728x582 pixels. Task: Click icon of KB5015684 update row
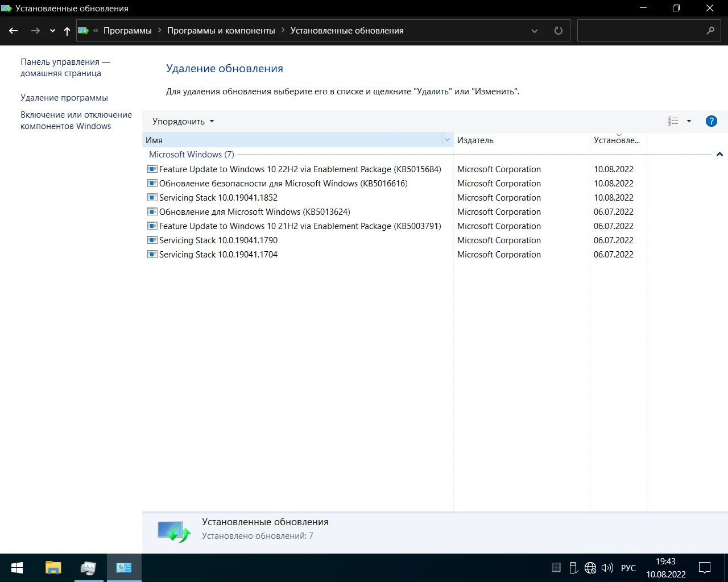tap(152, 169)
